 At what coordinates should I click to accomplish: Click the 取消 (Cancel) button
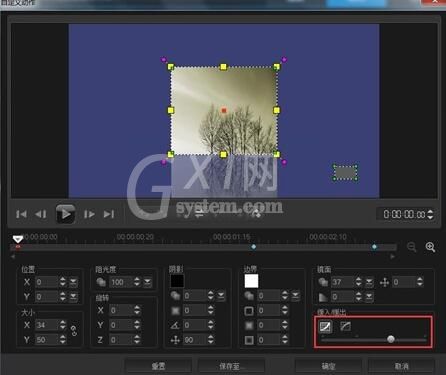pos(401,366)
